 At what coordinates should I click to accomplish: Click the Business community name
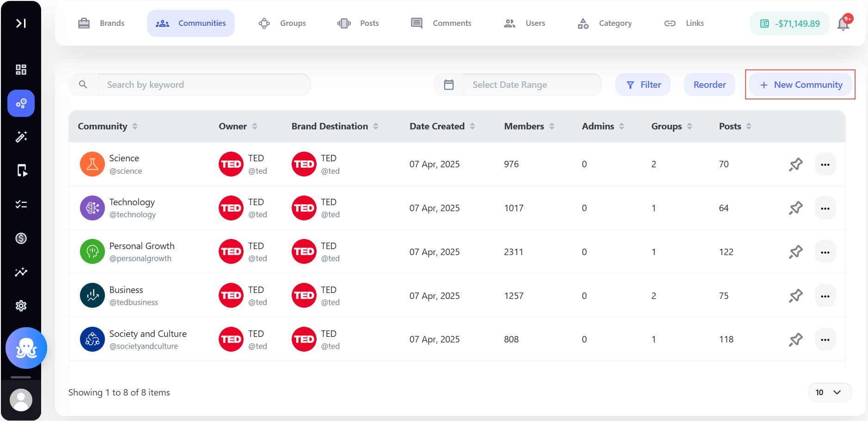(126, 290)
